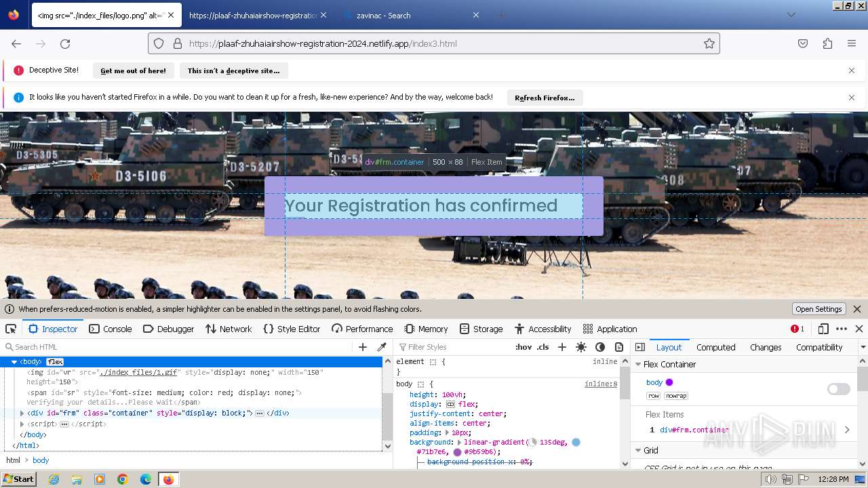Switch to the Compatibility tab
Screen dimensions: 868x488
819,347
